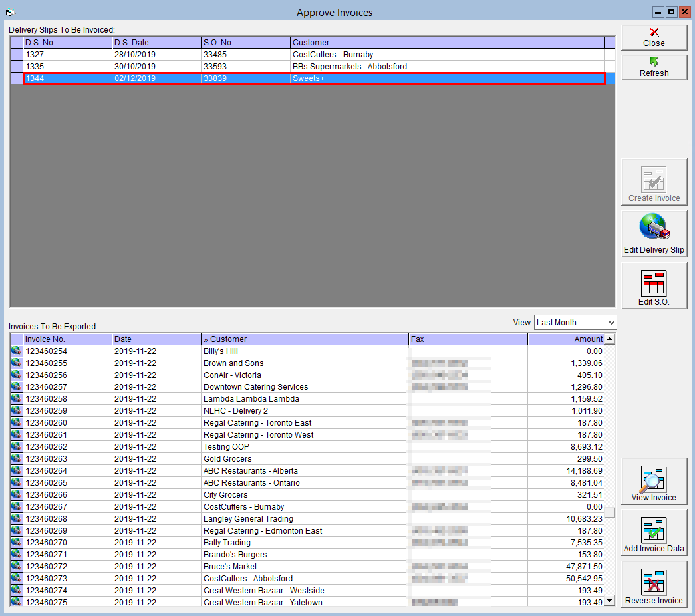
Task: Click customer ABC Restaurants - Alberta
Action: click(251, 470)
